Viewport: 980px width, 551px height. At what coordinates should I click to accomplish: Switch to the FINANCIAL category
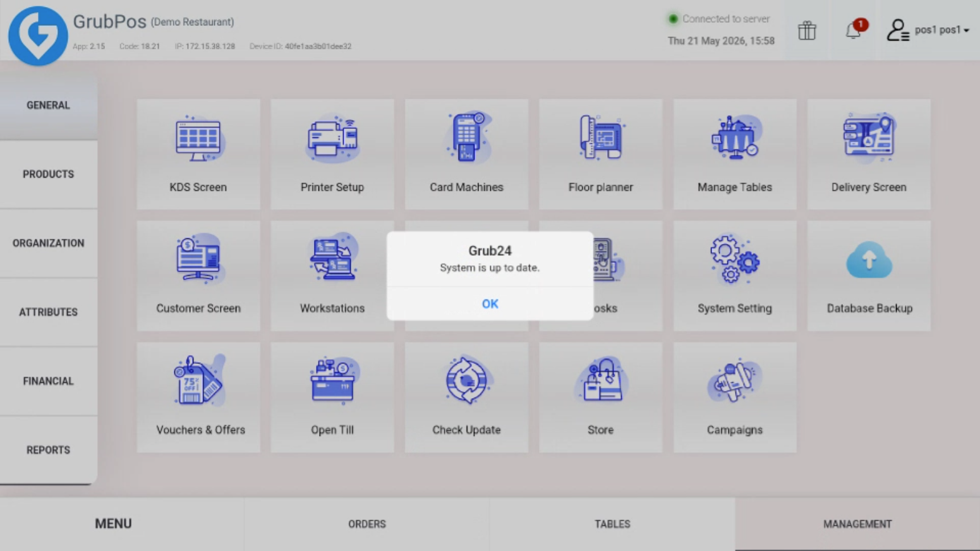[x=49, y=381]
